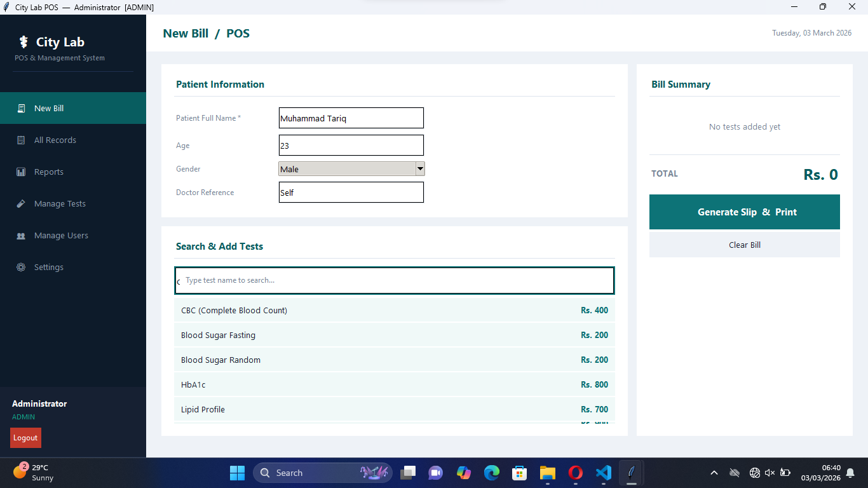
Task: Add CBC (Complete Blood Count) test
Action: [394, 310]
